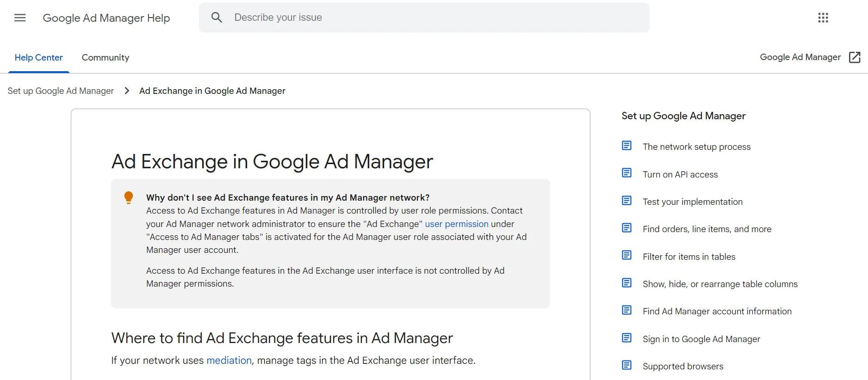The height and width of the screenshot is (380, 868).
Task: Open Find orders, line items, and more
Action: 707,229
